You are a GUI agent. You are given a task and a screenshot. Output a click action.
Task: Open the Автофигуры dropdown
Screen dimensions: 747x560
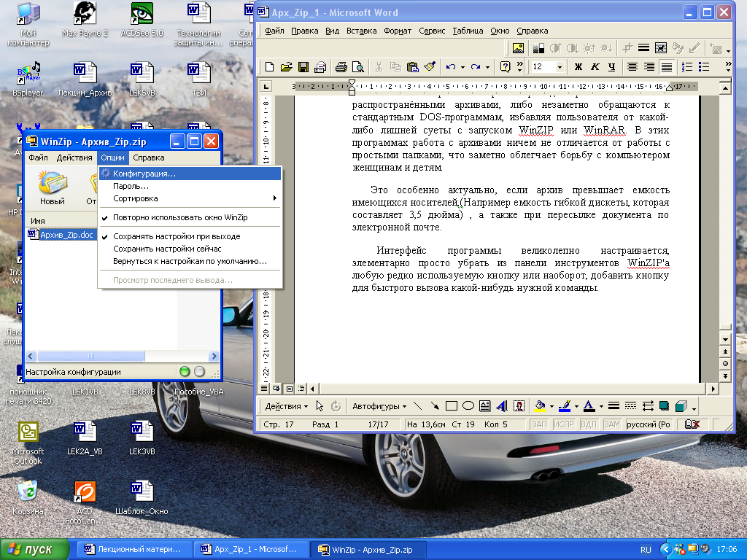(x=379, y=406)
